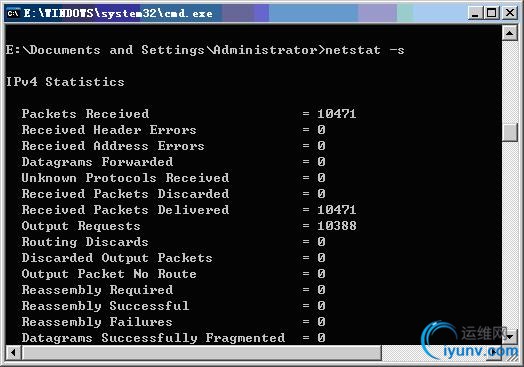Screen dimensions: 524x367
Task: Click the horizontal scrollbar thumb
Action: (x=202, y=353)
